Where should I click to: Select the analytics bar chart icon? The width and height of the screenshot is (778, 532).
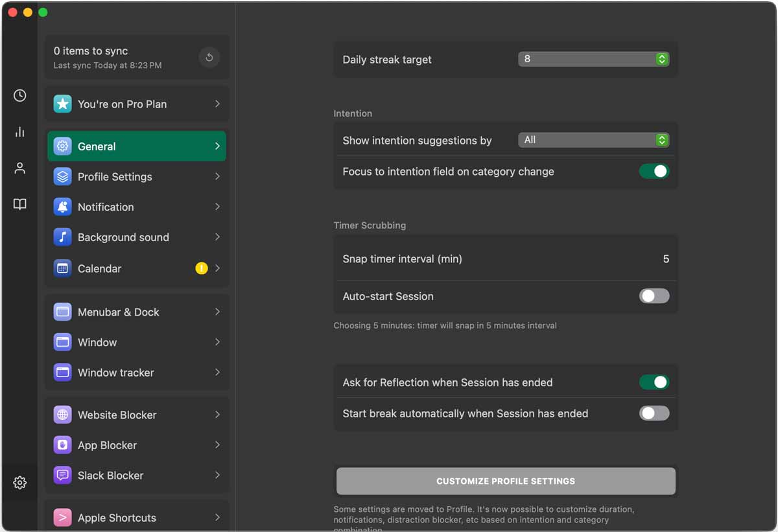click(x=19, y=132)
